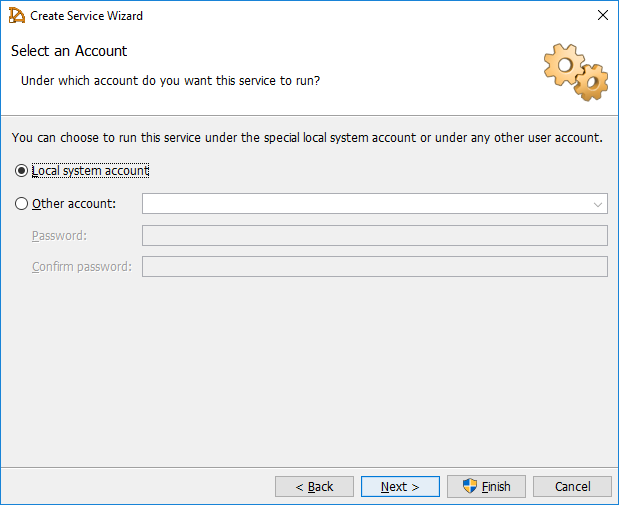Click the Password input field
Screen dimensions: 619x505
[x=374, y=236]
